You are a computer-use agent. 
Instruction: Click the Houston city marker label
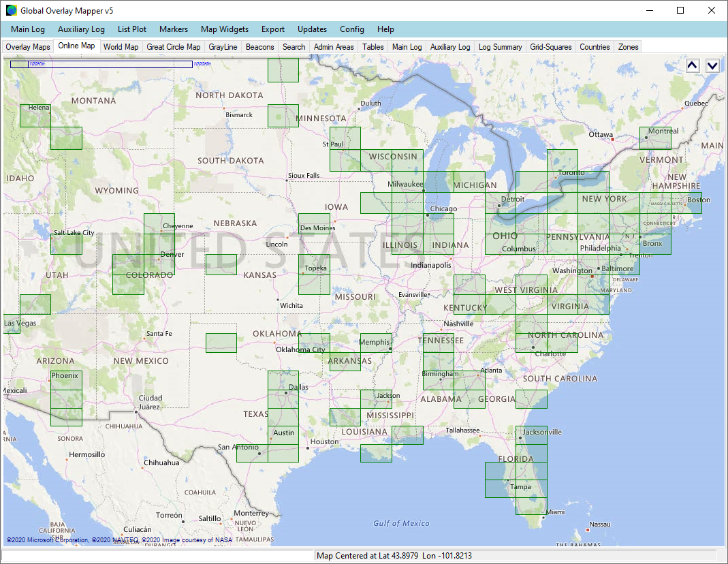[x=325, y=441]
